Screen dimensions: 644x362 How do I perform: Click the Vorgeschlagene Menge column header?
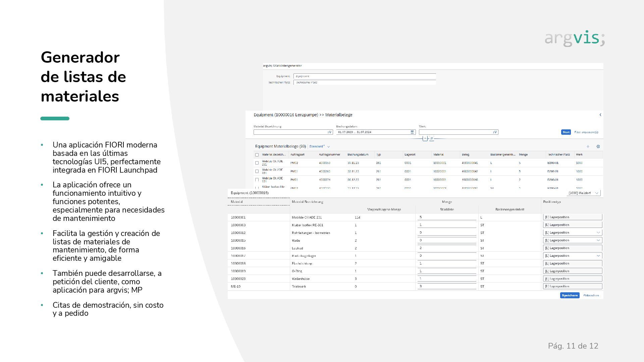(384, 209)
